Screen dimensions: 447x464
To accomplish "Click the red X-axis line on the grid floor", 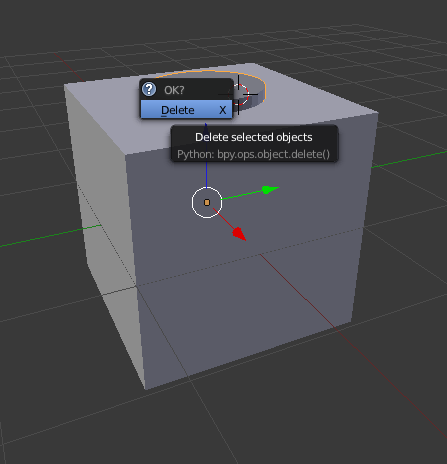I will point(367,357).
